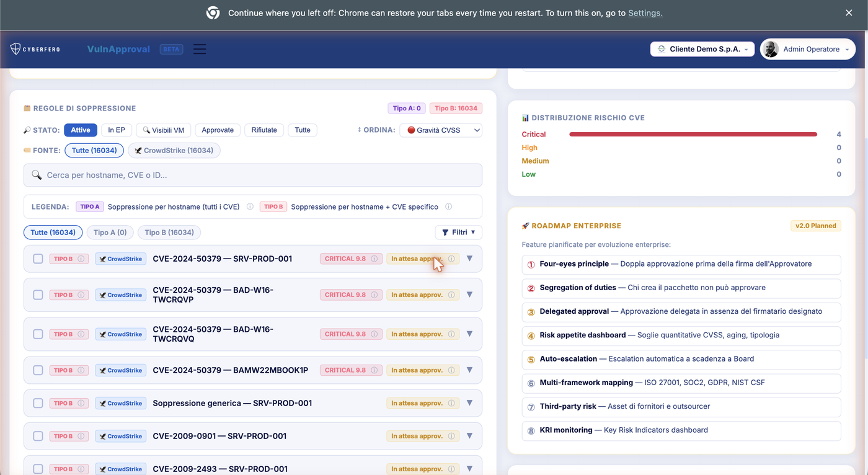This screenshot has width=868, height=475.
Task: Click the magnifier icon in the search field
Action: (x=37, y=175)
